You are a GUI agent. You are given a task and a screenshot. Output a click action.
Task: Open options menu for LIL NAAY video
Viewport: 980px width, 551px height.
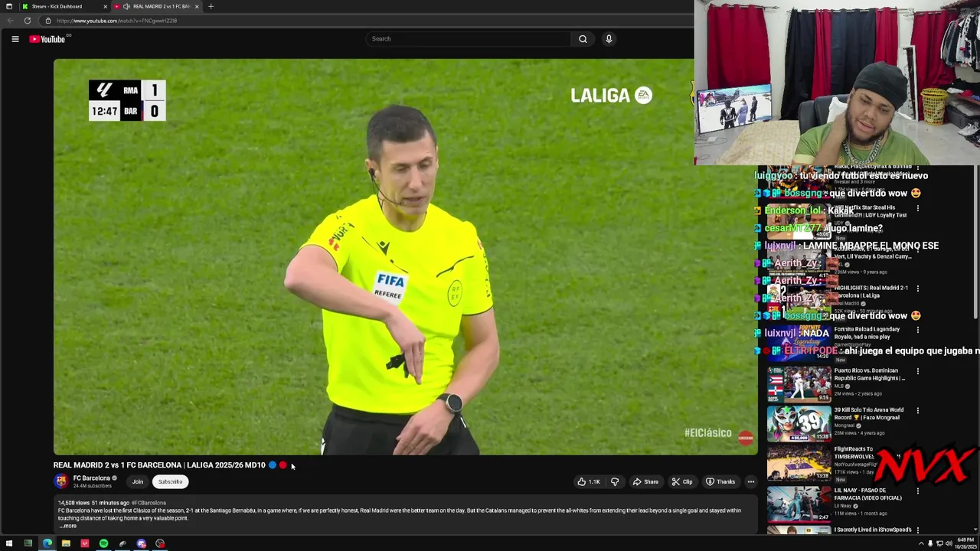click(918, 491)
